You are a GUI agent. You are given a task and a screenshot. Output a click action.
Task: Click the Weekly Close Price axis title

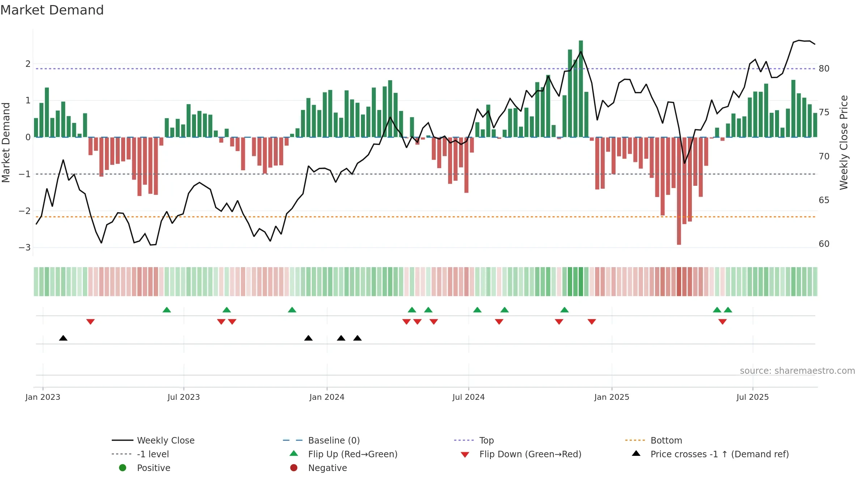(x=844, y=142)
